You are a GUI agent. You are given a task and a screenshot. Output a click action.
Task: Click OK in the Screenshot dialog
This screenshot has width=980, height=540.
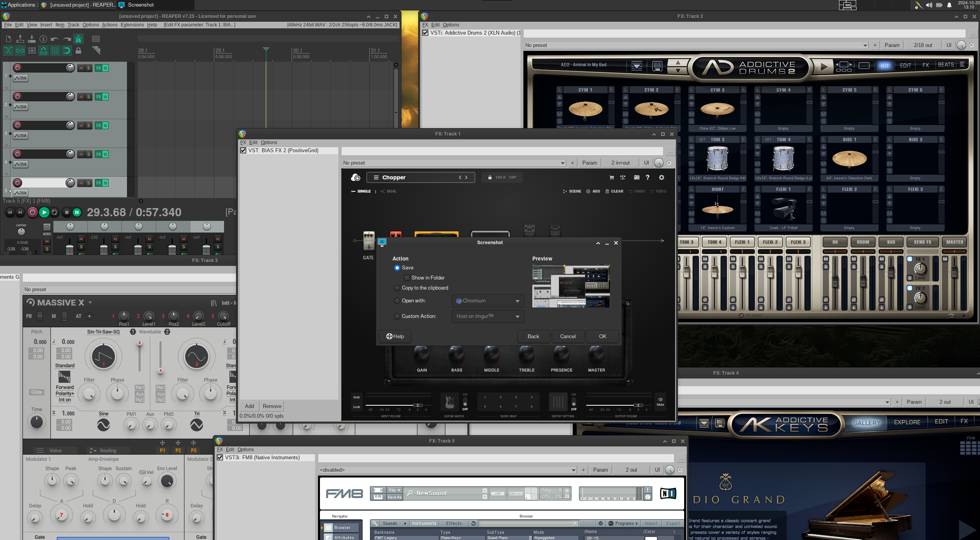pyautogui.click(x=603, y=337)
